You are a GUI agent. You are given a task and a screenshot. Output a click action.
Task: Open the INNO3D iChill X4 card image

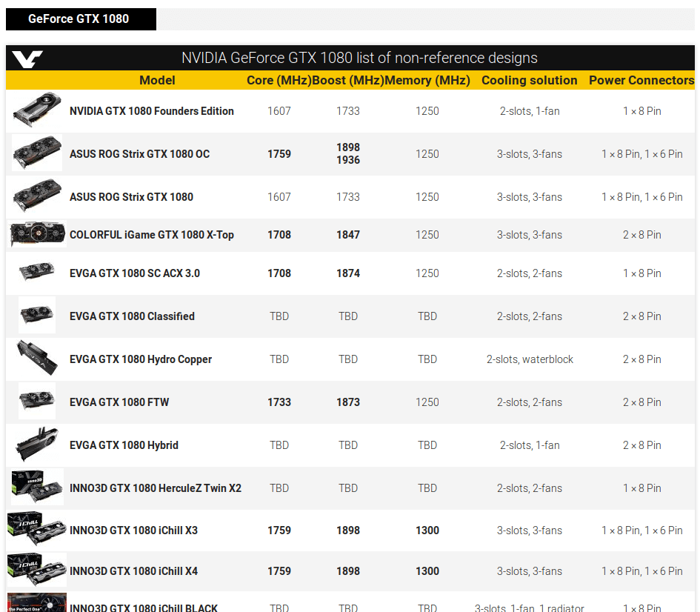pyautogui.click(x=37, y=570)
